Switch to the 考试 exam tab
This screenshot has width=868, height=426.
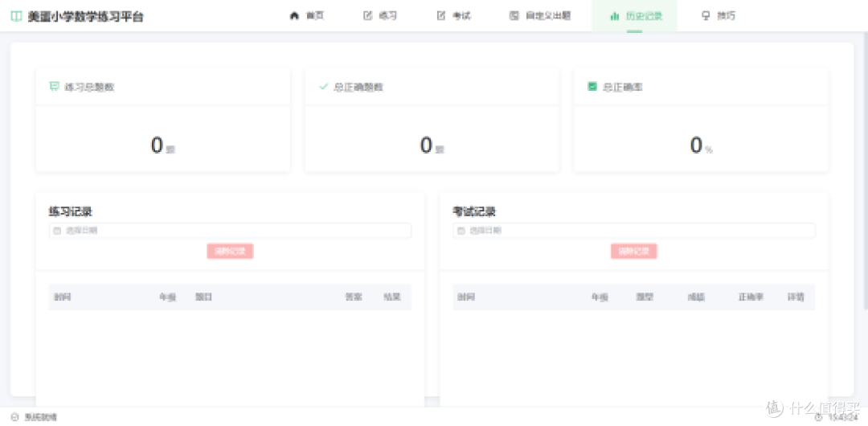click(x=453, y=15)
